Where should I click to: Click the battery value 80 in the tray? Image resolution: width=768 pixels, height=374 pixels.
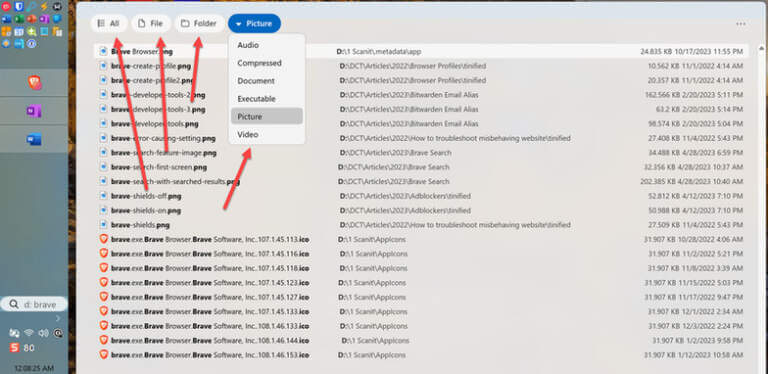tap(29, 348)
